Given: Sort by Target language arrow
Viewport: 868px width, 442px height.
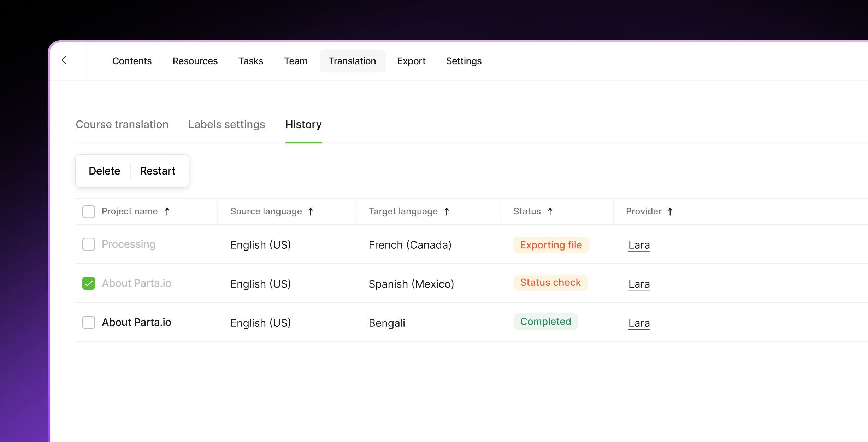Looking at the screenshot, I should pyautogui.click(x=447, y=212).
